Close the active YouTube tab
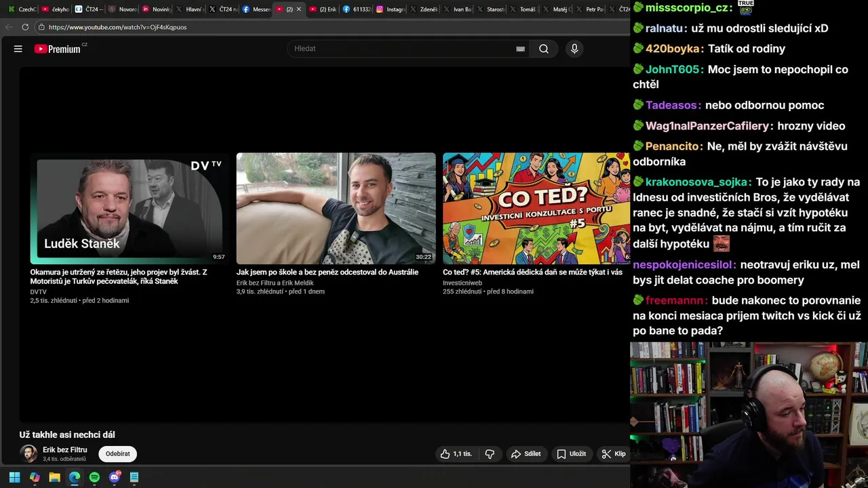 point(298,9)
